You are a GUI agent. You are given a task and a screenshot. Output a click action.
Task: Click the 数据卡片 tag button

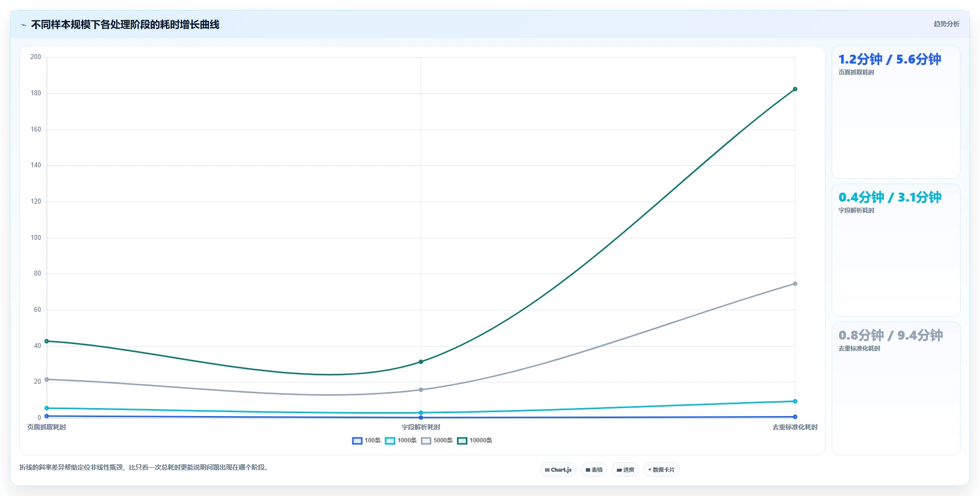pyautogui.click(x=661, y=470)
